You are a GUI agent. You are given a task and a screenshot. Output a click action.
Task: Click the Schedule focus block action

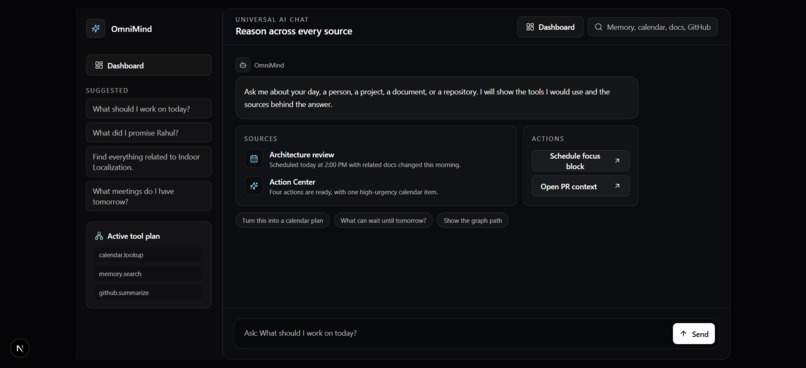[580, 161]
